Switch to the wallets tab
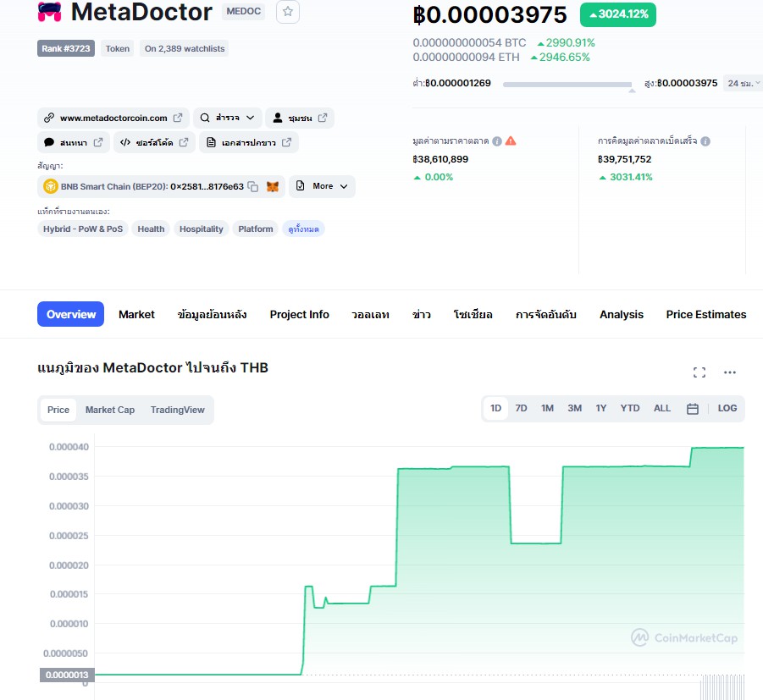The image size is (763, 700). 370,315
